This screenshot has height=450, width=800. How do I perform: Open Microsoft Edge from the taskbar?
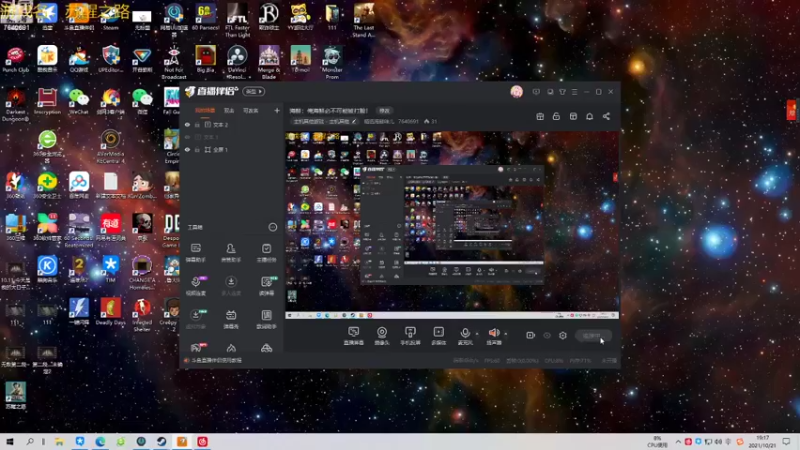[x=100, y=442]
